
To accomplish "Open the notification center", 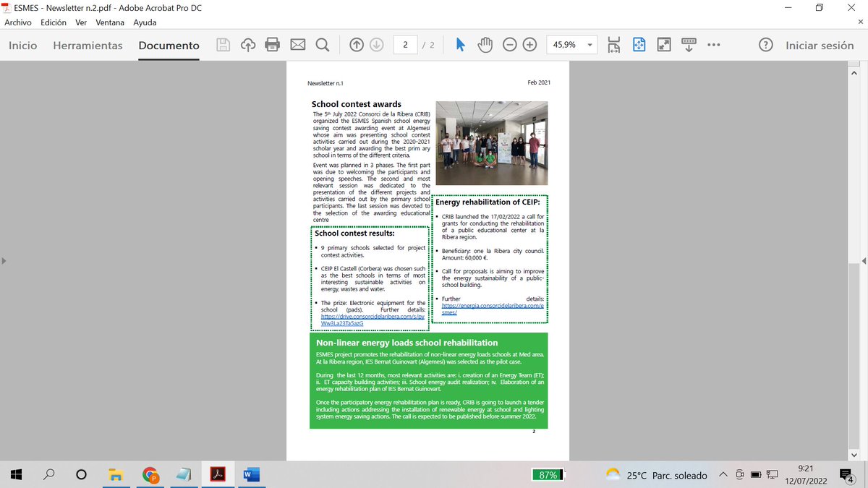I will point(847,475).
